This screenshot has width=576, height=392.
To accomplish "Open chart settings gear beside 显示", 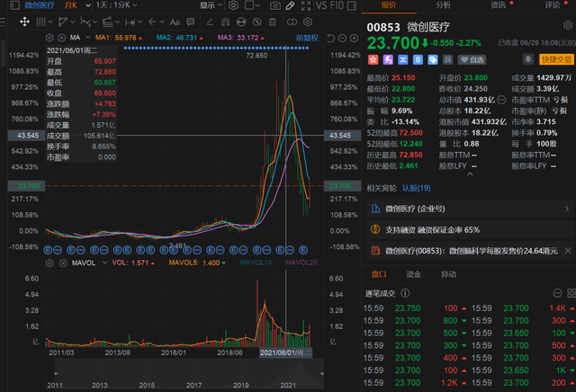I will 233,5.
